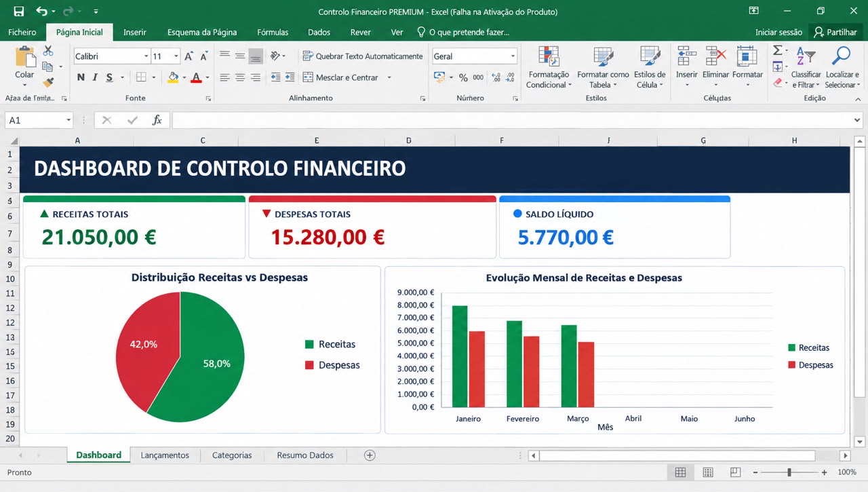Click the Cut scissors icon
This screenshot has height=492, width=868.
(48, 51)
